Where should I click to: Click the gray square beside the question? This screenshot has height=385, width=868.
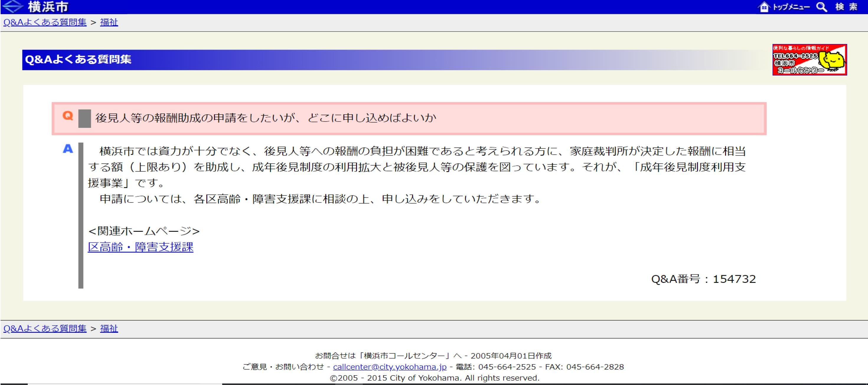click(x=84, y=118)
